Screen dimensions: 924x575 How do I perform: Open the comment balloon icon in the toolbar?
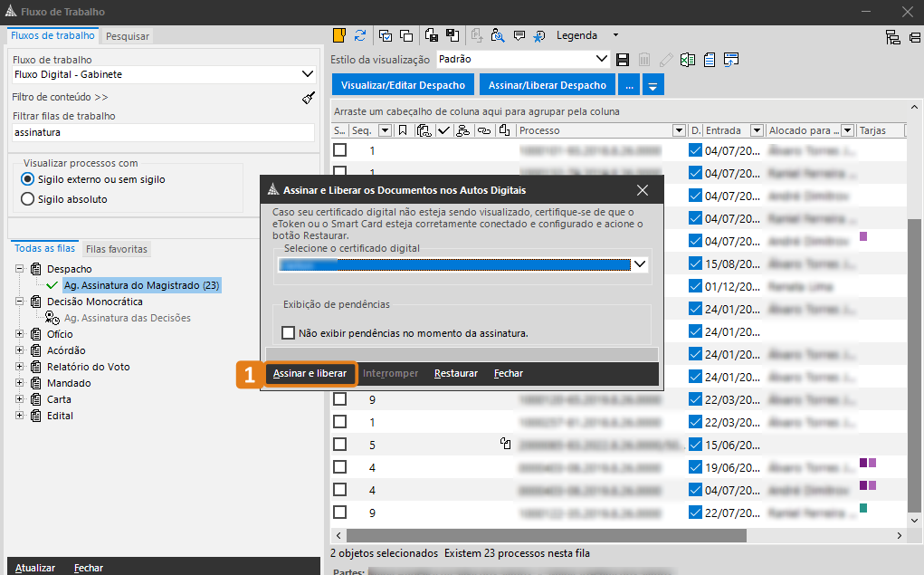point(519,35)
